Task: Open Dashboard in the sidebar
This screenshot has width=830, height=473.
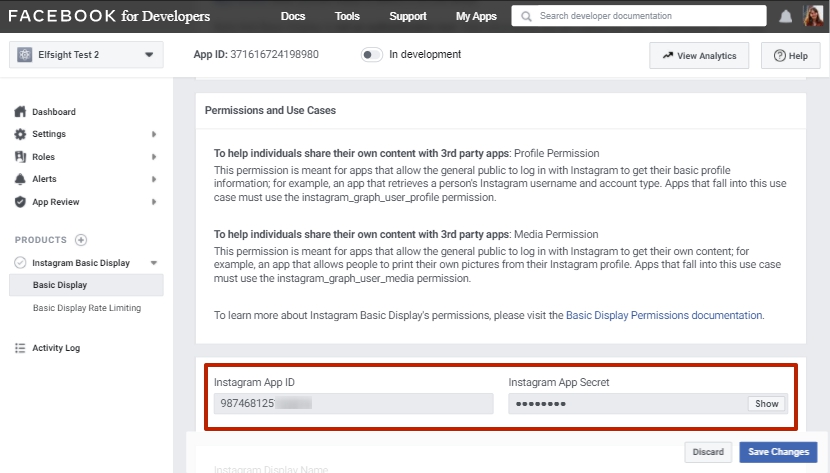Action: point(54,112)
